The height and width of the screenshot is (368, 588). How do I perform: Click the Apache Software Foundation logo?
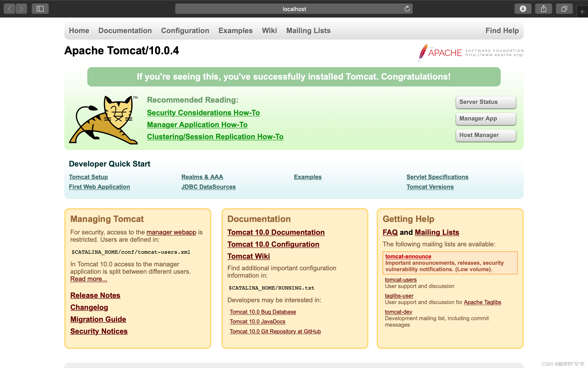[471, 53]
